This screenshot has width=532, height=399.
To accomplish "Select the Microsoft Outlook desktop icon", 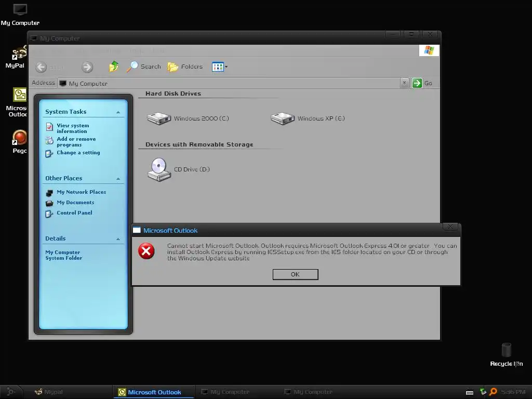I will pyautogui.click(x=17, y=102).
